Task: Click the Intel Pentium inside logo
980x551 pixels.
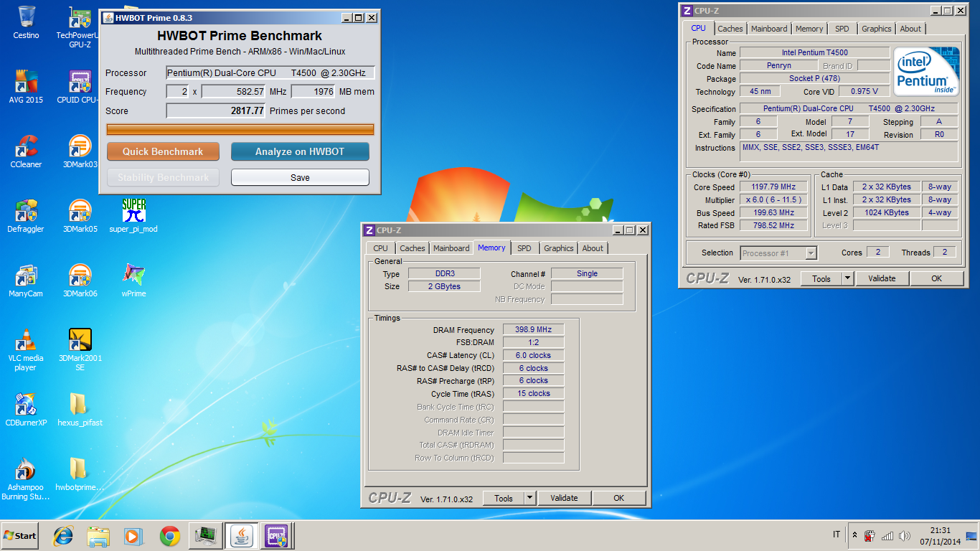Action: tap(925, 72)
